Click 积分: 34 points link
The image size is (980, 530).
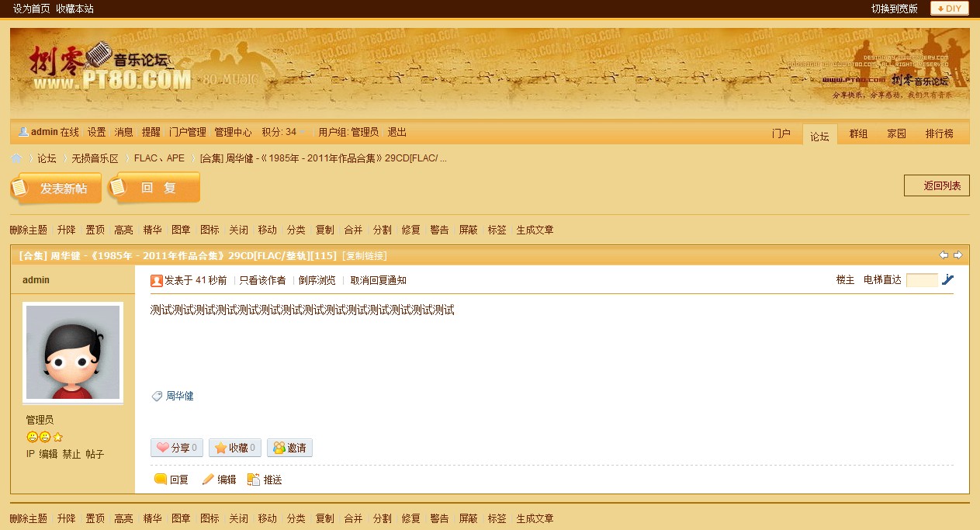279,132
